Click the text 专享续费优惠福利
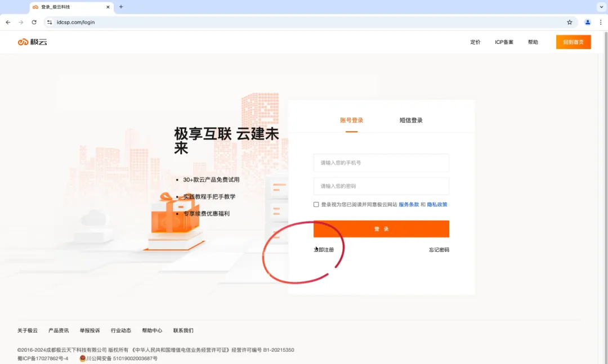This screenshot has width=608, height=364. [206, 214]
